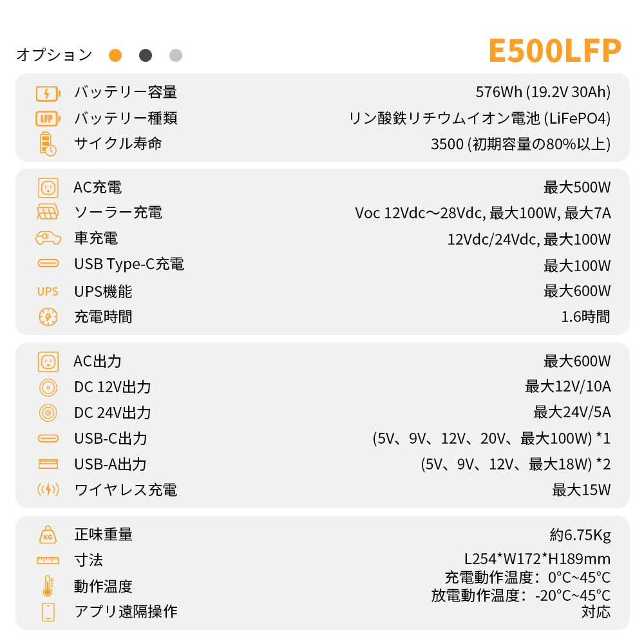
Task: Click the dimensions ruler icon
Action: point(48,560)
